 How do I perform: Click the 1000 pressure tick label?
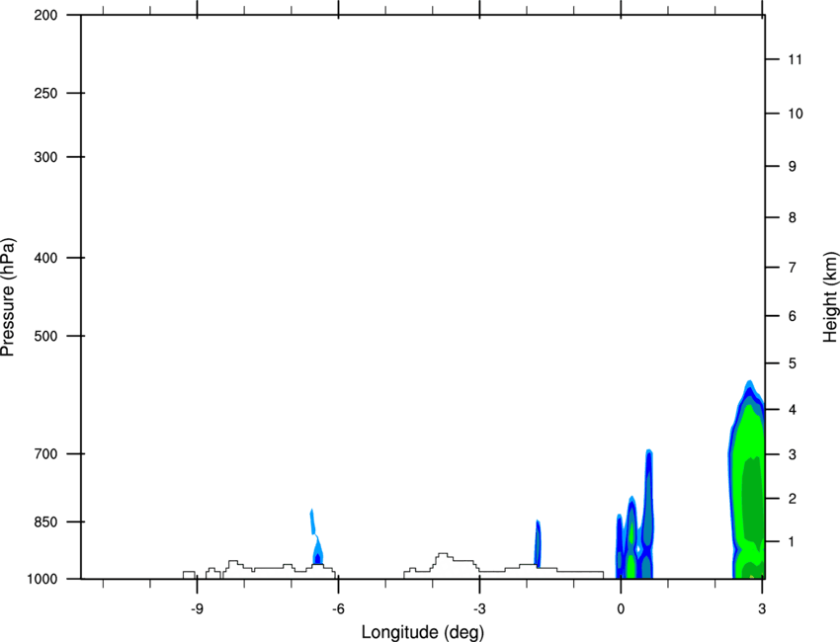pos(42,579)
